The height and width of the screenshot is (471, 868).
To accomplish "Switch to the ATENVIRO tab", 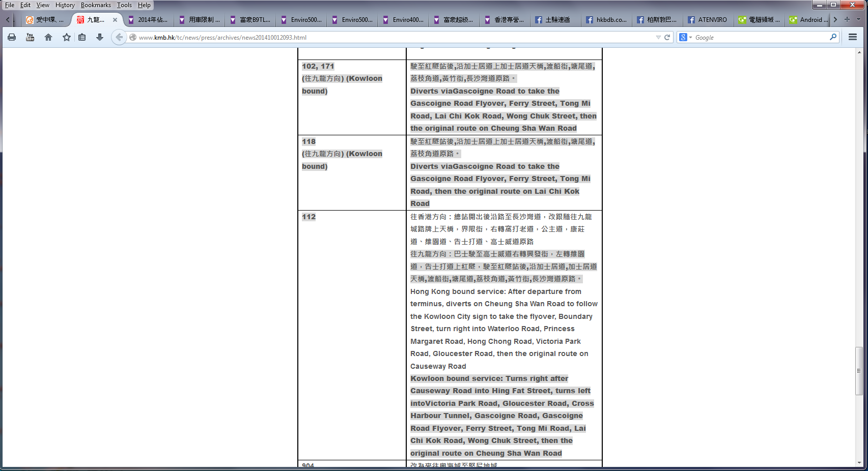I will 708,20.
